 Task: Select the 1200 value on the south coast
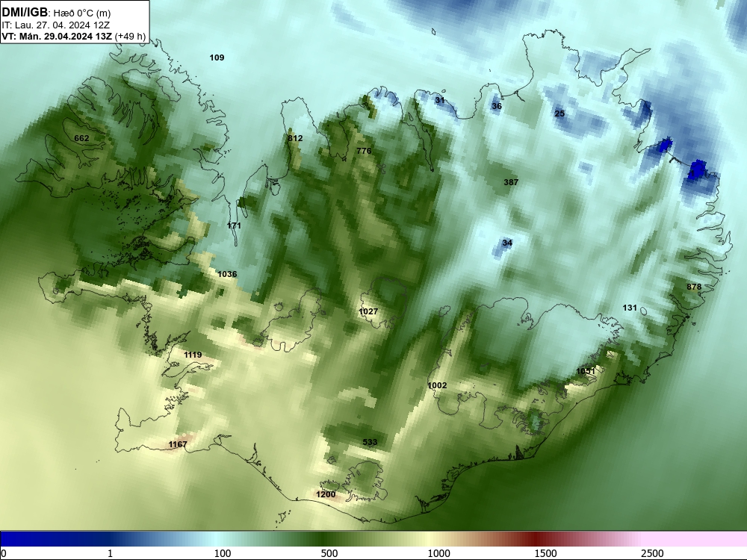(x=326, y=495)
